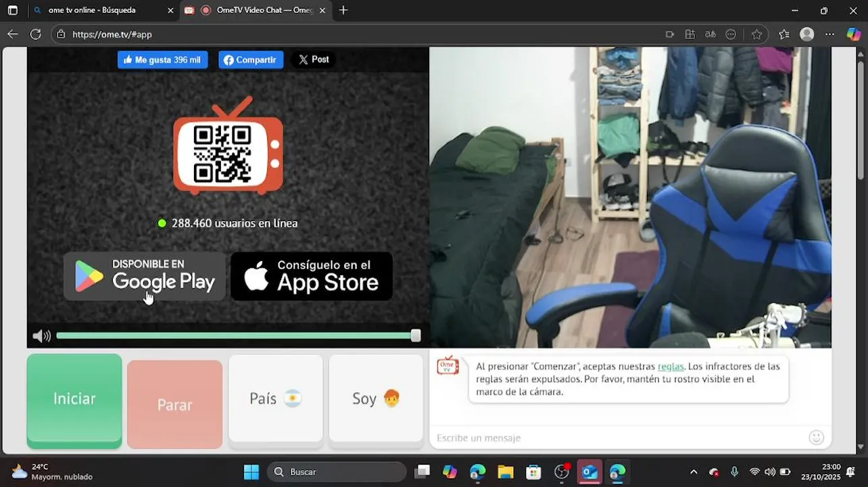Click the X Post button

314,60
